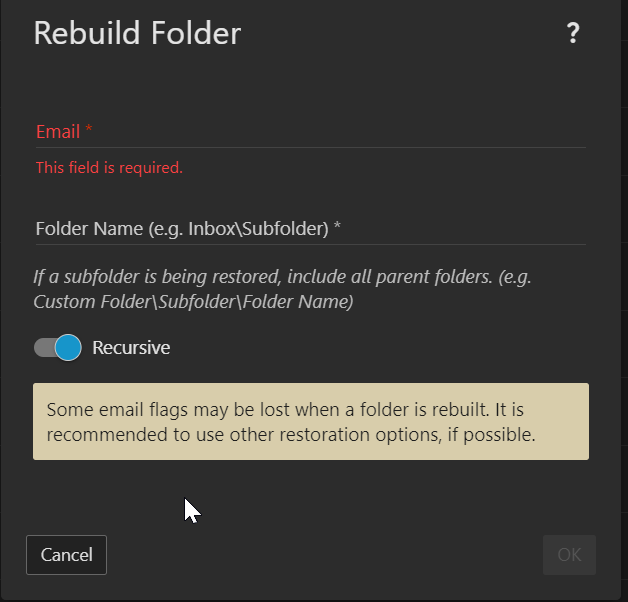Click the blue knob of the Recursive switch

pos(68,348)
